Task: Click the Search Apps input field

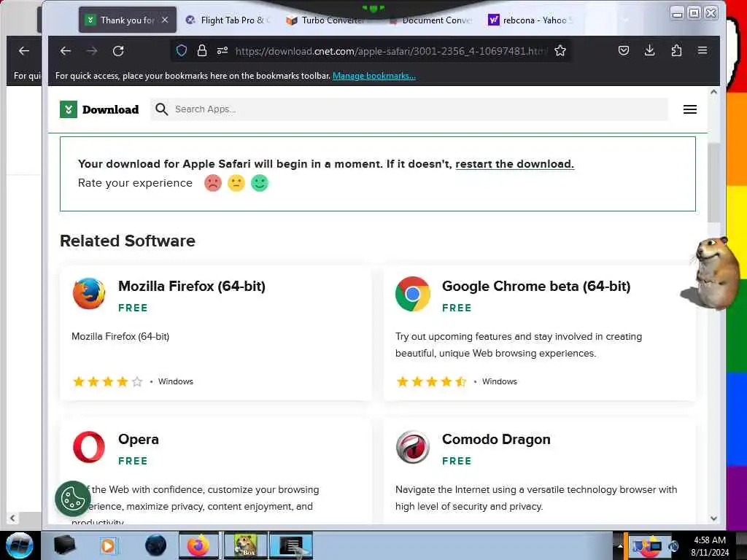Action: click(410, 109)
